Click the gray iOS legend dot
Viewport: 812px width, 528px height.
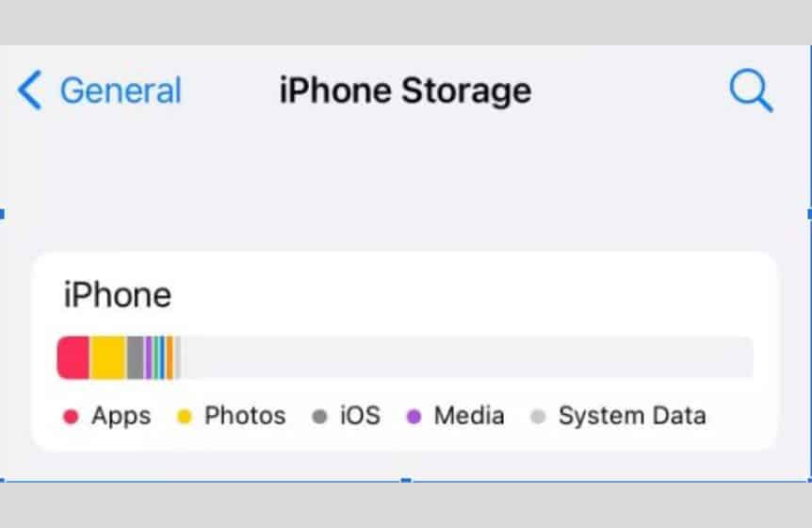pyautogui.click(x=320, y=417)
